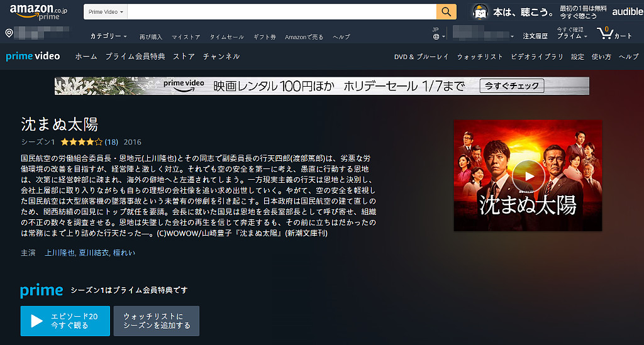
Task: Click the シーズン1 label
Action: pos(38,142)
